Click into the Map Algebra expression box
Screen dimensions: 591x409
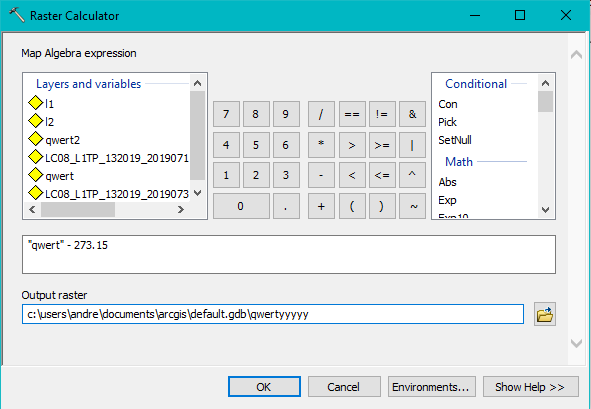[289, 254]
